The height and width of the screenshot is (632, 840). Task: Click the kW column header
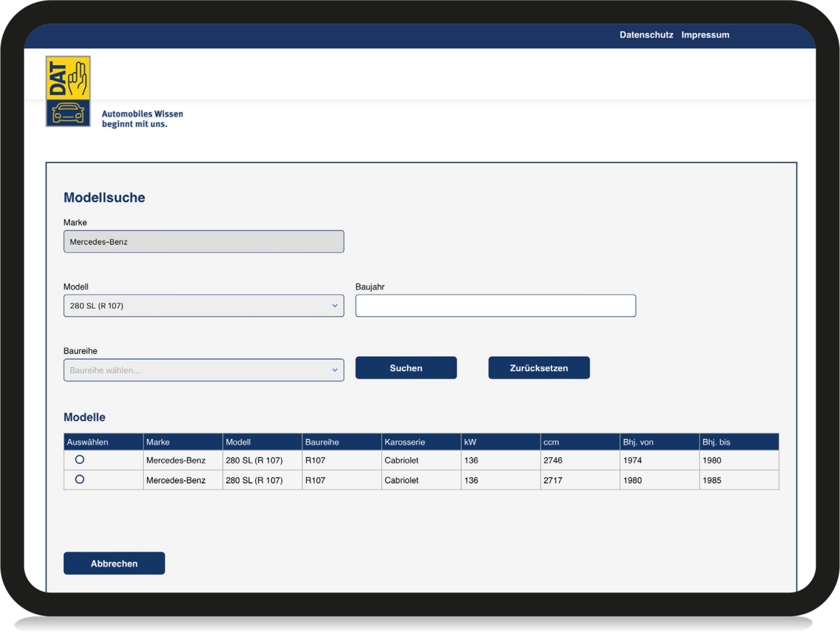pos(470,442)
